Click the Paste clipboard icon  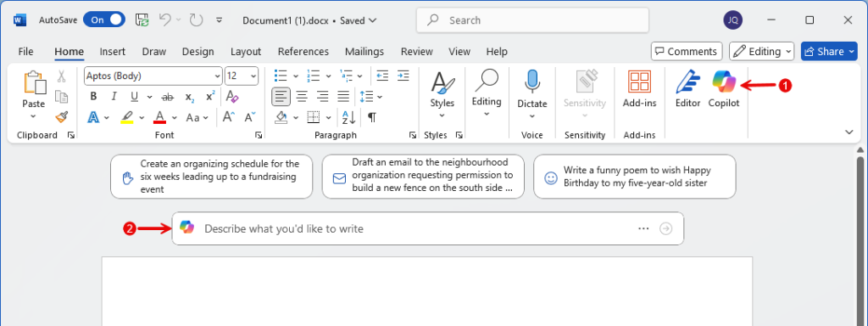point(34,82)
